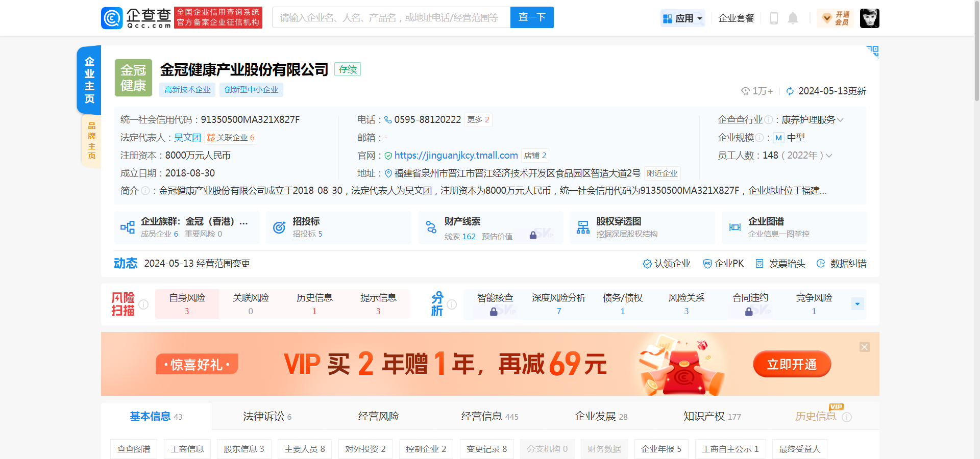Expand 康养护理服务 industry chevron
The width and height of the screenshot is (980, 459).
(840, 120)
